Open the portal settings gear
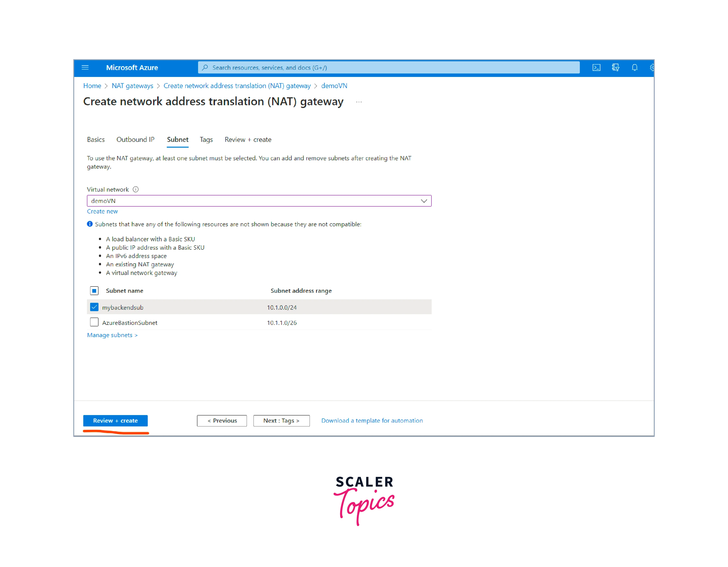The image size is (728, 567). pyautogui.click(x=652, y=68)
